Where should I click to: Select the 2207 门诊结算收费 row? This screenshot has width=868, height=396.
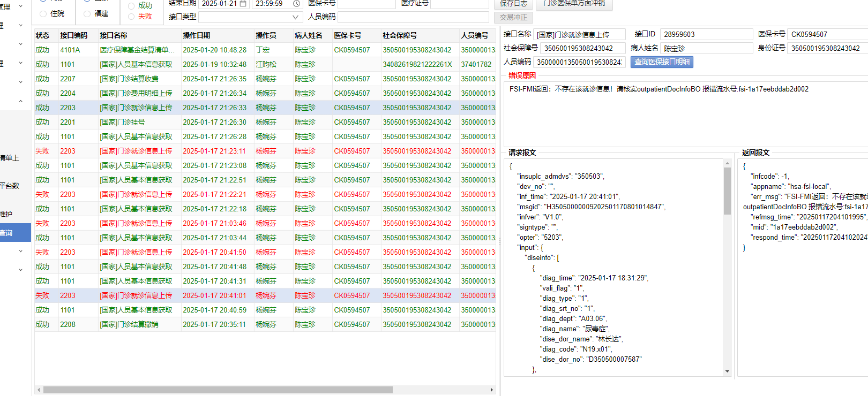265,79
